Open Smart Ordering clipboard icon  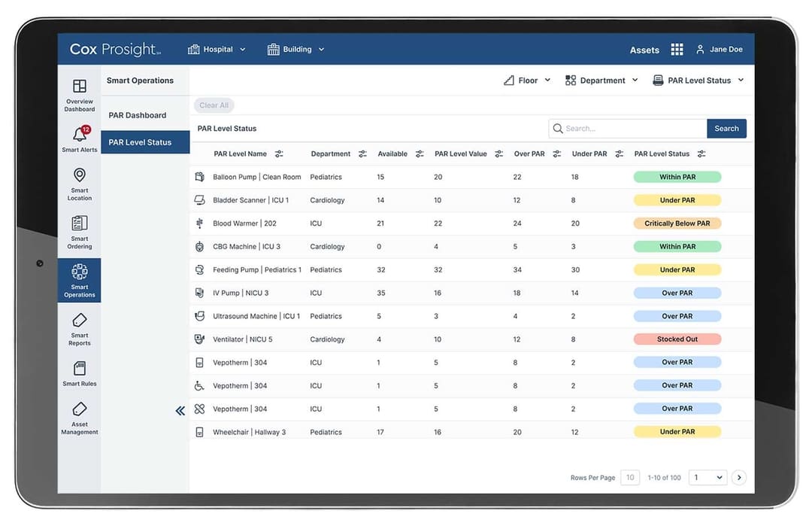click(79, 224)
